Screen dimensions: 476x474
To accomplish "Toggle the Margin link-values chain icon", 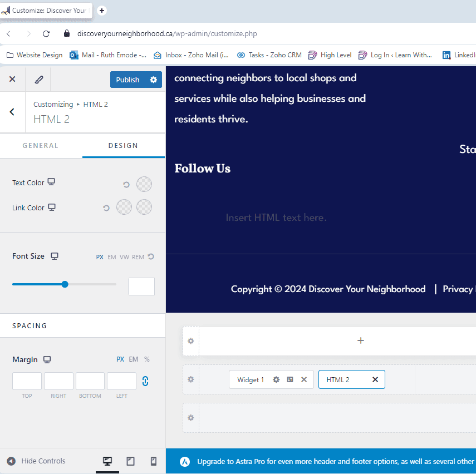I will 145,381.
